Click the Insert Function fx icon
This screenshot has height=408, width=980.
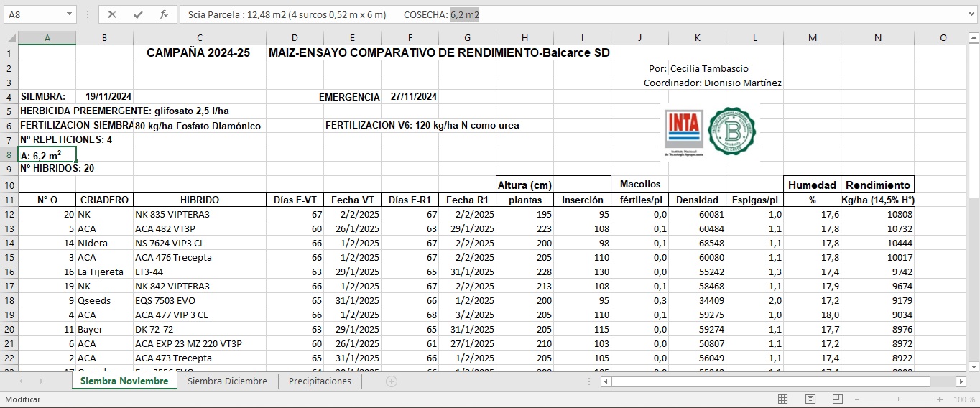tap(164, 14)
